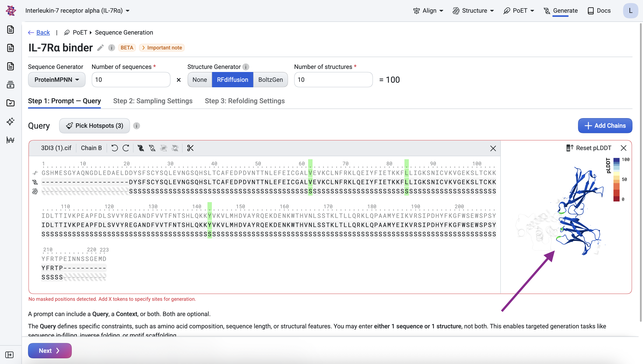Click the OpenProtein logo icon
The width and height of the screenshot is (643, 364).
[11, 10]
